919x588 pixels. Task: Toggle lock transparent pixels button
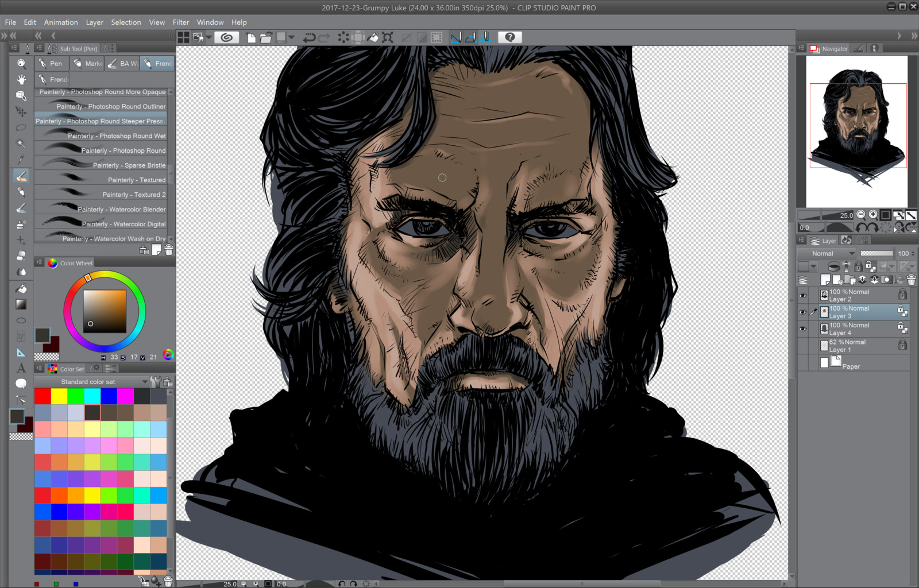pyautogui.click(x=871, y=266)
